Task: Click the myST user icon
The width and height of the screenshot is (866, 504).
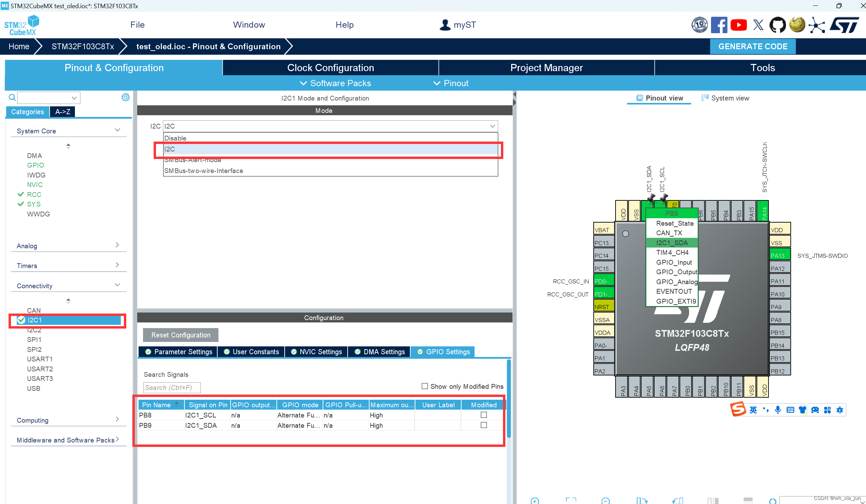Action: (x=445, y=25)
